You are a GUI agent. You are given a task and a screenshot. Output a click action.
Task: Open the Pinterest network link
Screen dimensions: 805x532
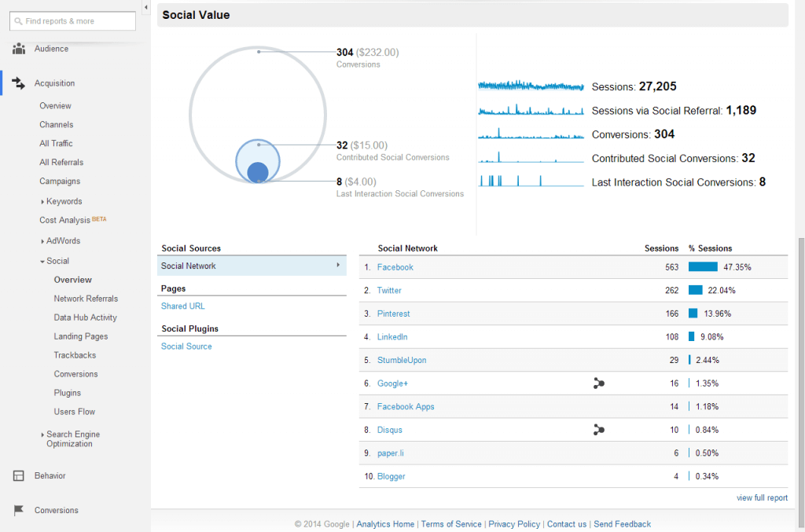click(393, 314)
